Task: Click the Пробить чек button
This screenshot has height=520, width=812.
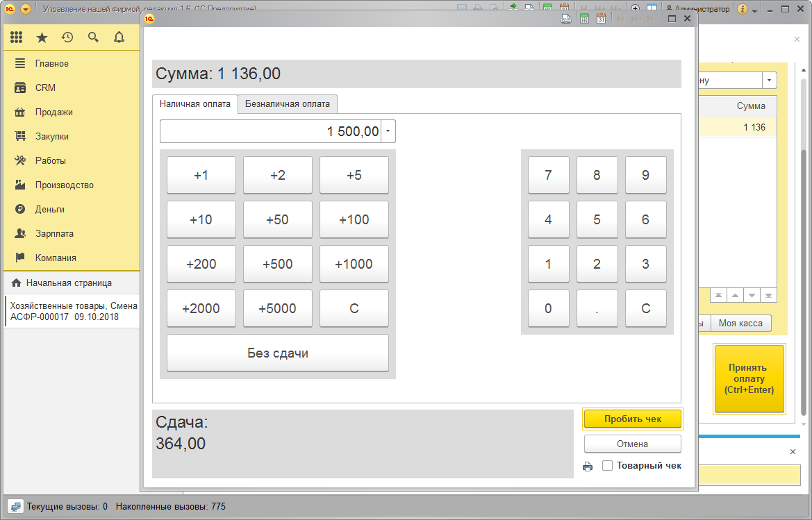Action: point(632,419)
